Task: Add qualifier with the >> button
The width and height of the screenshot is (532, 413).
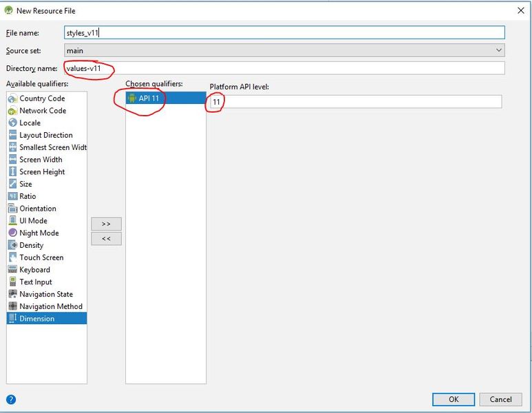Action: [106, 224]
